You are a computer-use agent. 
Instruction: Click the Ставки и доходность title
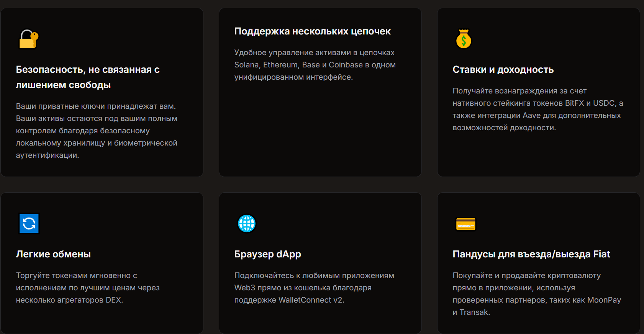(x=503, y=70)
